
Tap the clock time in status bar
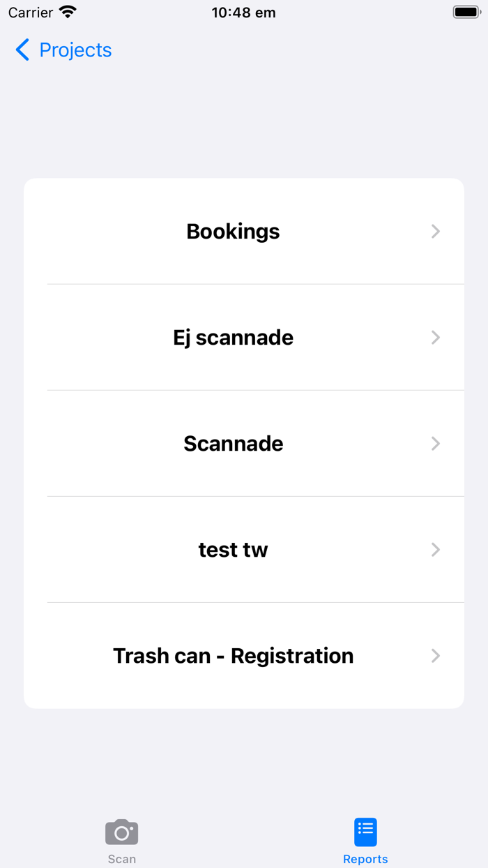[243, 13]
